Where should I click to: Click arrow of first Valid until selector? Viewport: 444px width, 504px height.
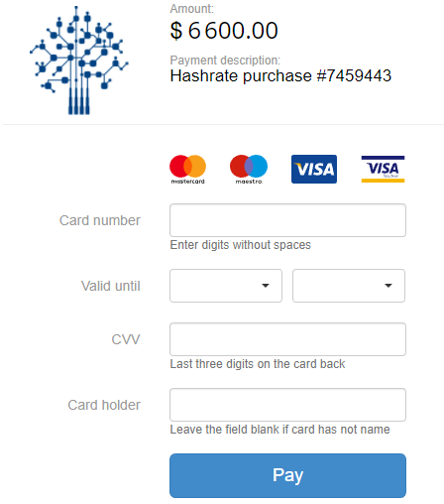click(266, 286)
